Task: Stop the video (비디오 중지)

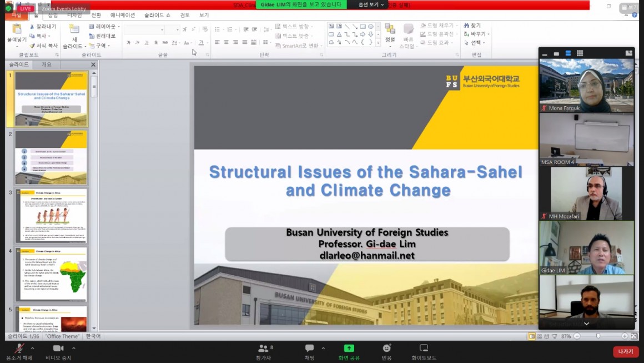Action: tap(58, 352)
